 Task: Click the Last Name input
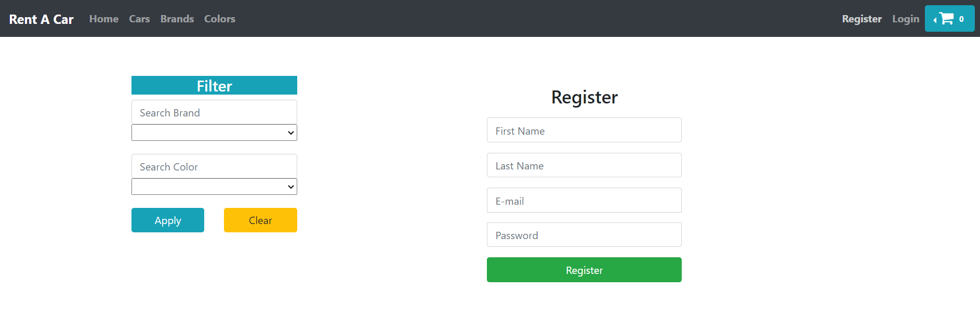tap(584, 165)
